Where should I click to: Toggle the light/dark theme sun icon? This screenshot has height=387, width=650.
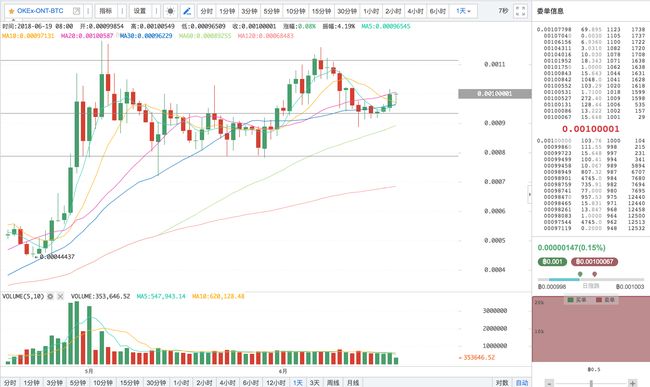(x=170, y=11)
